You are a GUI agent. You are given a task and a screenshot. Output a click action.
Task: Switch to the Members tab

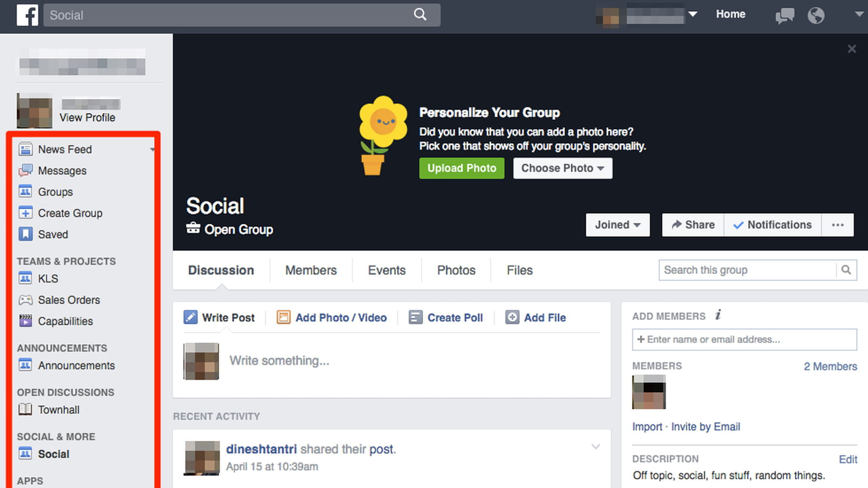311,270
